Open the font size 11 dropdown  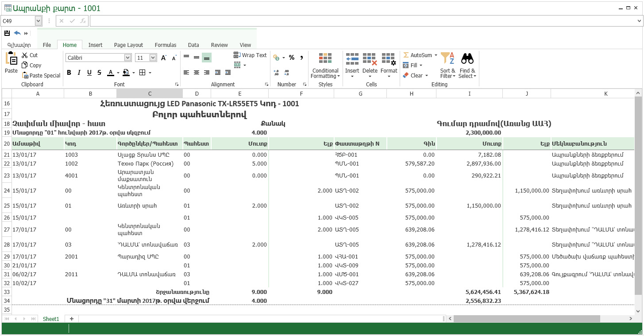(x=153, y=58)
